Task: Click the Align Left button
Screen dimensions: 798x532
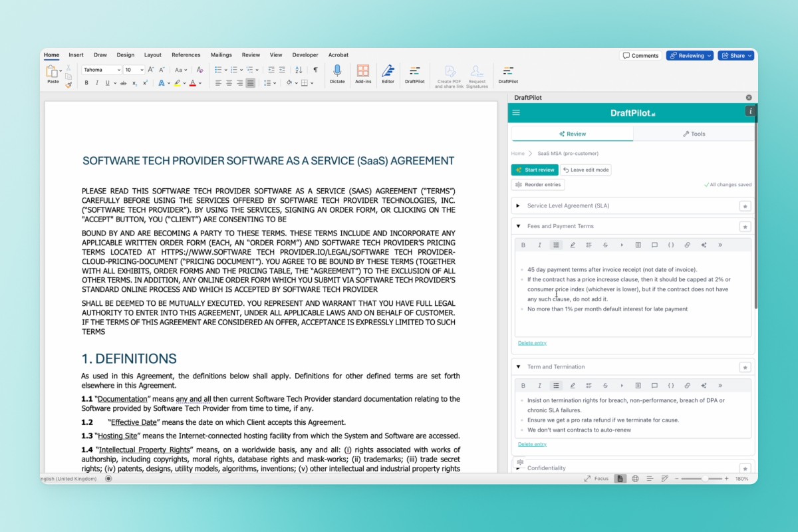Action: pos(218,83)
